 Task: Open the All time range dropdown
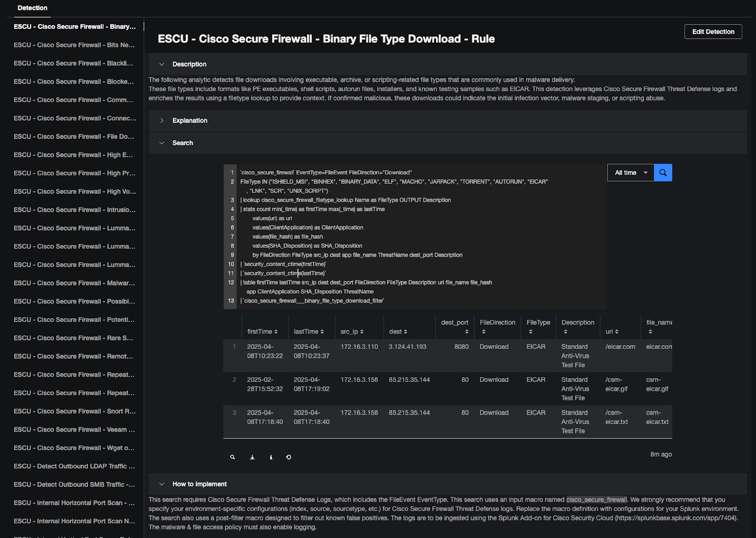click(631, 173)
